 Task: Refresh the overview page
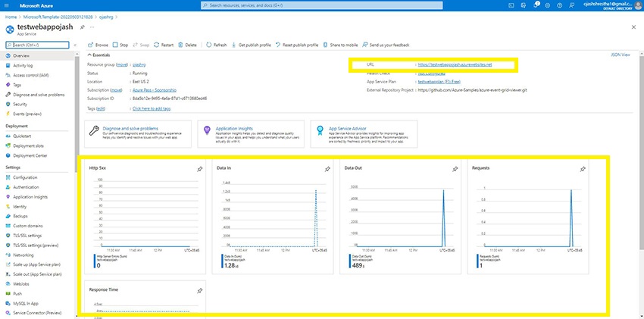217,45
